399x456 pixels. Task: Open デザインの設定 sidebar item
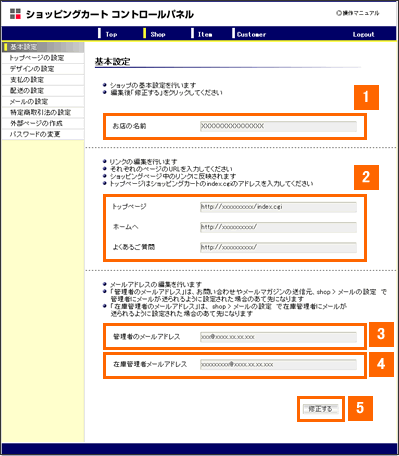pyautogui.click(x=43, y=69)
